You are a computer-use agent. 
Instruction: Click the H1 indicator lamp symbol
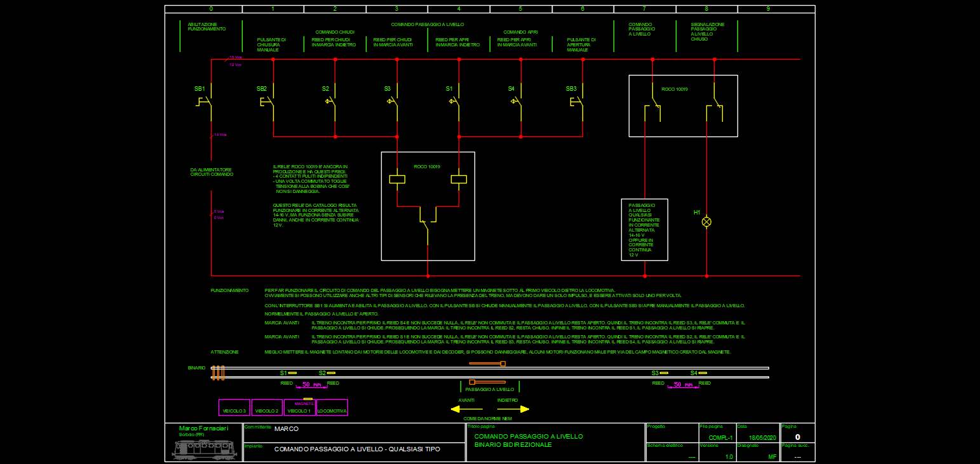click(x=706, y=222)
